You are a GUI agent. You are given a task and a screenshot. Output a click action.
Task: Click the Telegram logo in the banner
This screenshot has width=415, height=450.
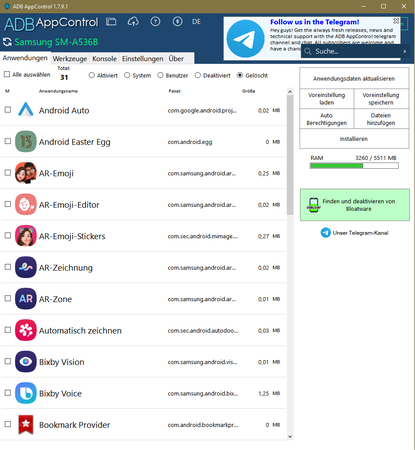point(245,38)
